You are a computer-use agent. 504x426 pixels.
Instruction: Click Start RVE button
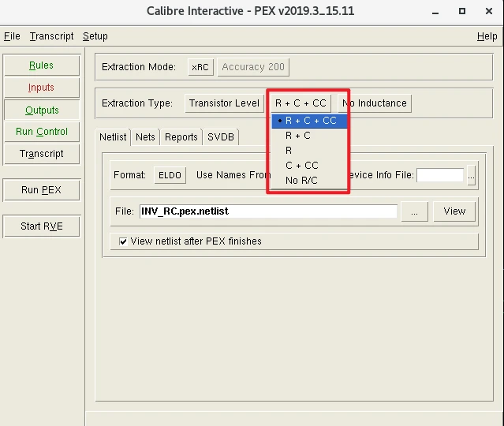pyautogui.click(x=42, y=226)
